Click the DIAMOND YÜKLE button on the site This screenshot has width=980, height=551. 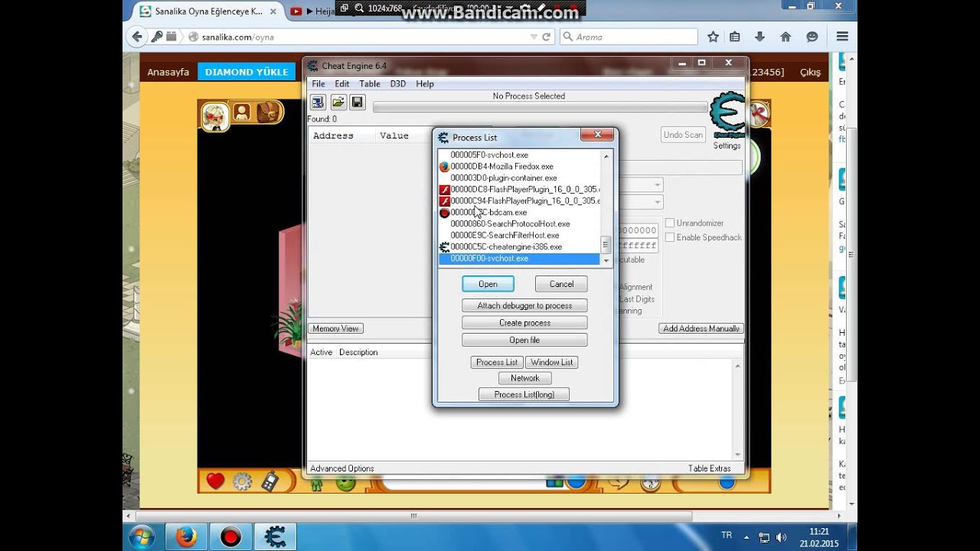click(x=247, y=72)
